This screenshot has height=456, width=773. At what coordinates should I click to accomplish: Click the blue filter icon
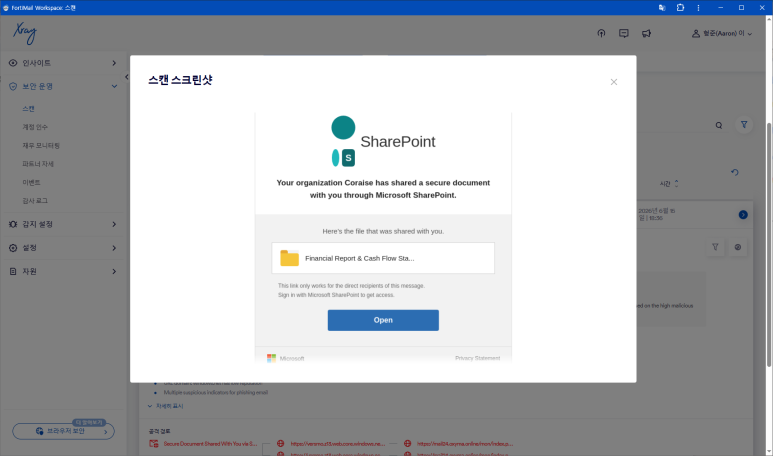click(744, 125)
